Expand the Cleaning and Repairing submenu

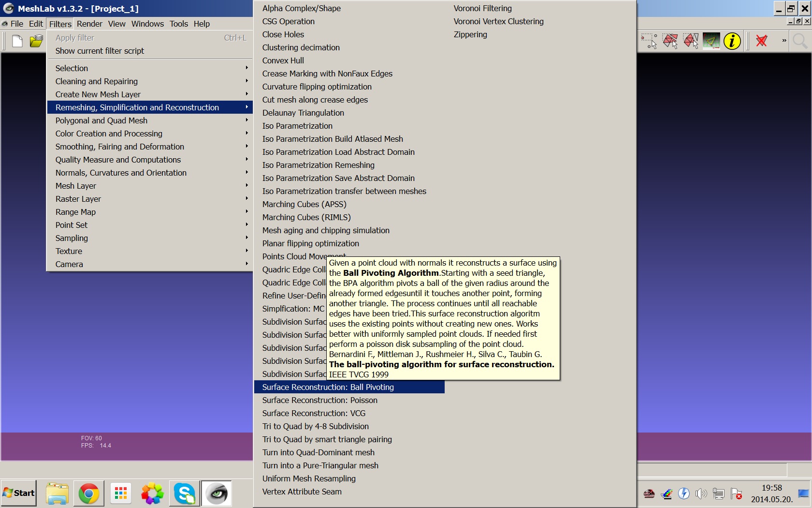pos(150,81)
